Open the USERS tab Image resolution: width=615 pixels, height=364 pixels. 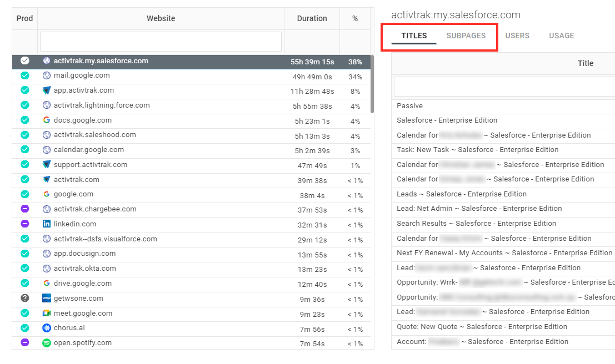point(517,36)
